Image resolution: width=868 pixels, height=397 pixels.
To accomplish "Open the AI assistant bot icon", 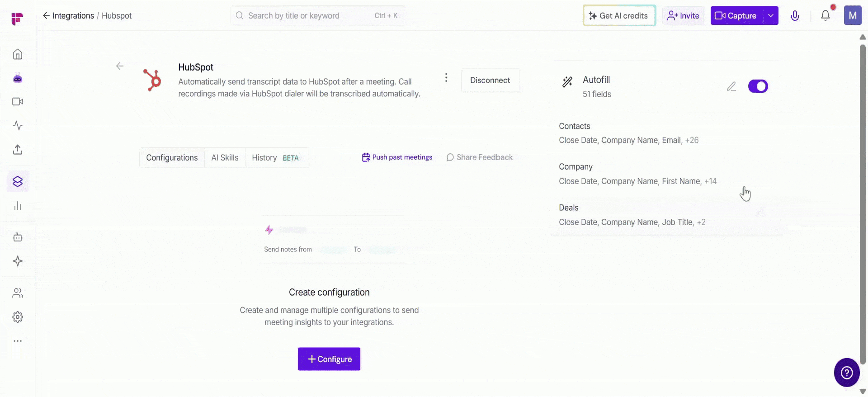I will [x=18, y=78].
